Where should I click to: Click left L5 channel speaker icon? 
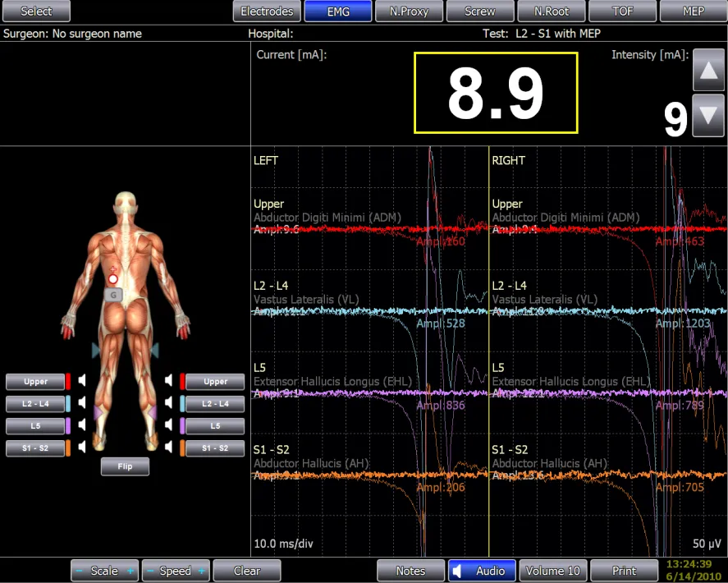tap(82, 426)
